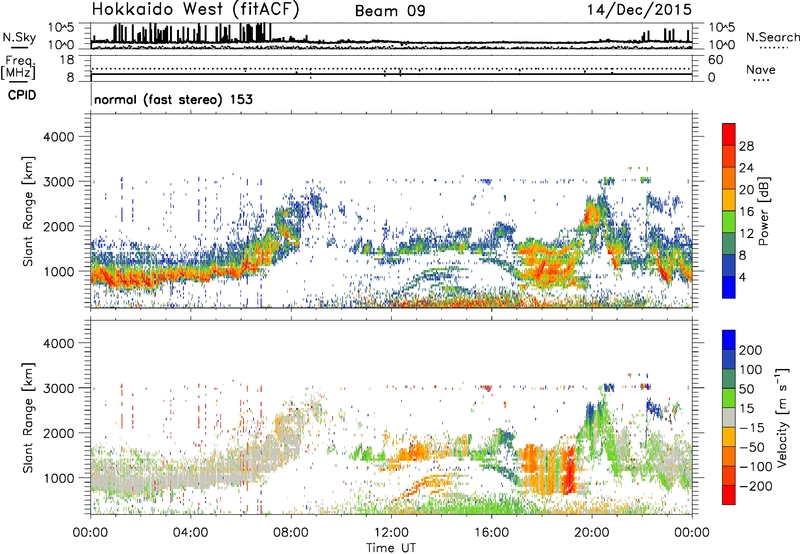Click the '16:00' time tick label

tap(491, 533)
